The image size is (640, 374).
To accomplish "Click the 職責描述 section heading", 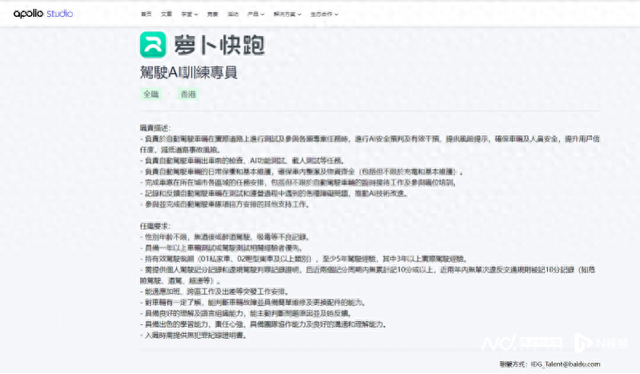I will pyautogui.click(x=155, y=128).
